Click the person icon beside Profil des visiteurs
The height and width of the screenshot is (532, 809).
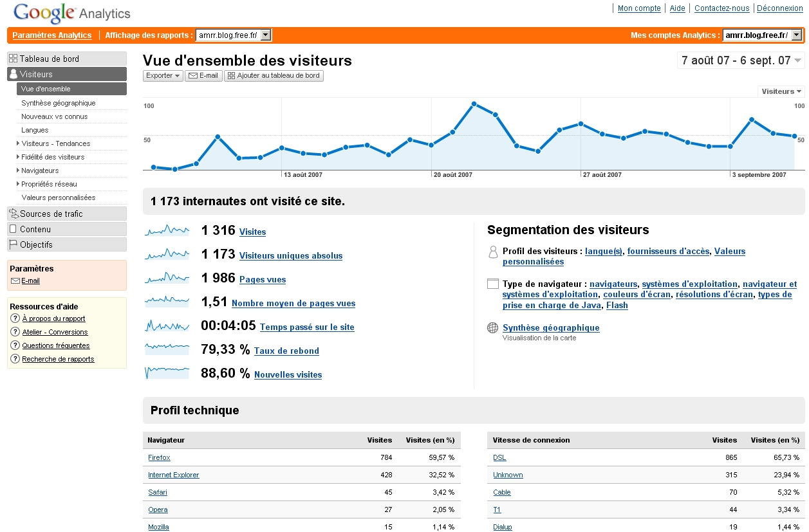coord(493,252)
